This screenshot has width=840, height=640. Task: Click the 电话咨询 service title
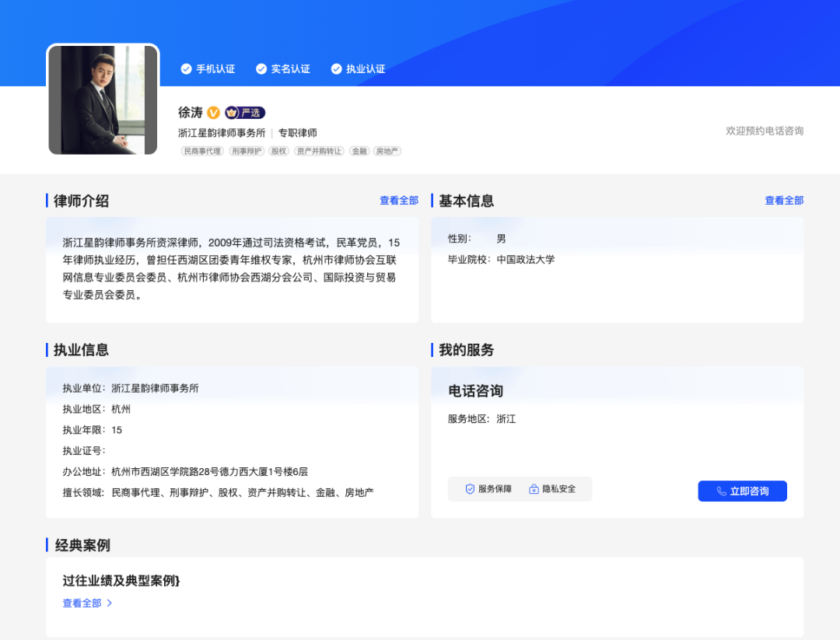[475, 391]
